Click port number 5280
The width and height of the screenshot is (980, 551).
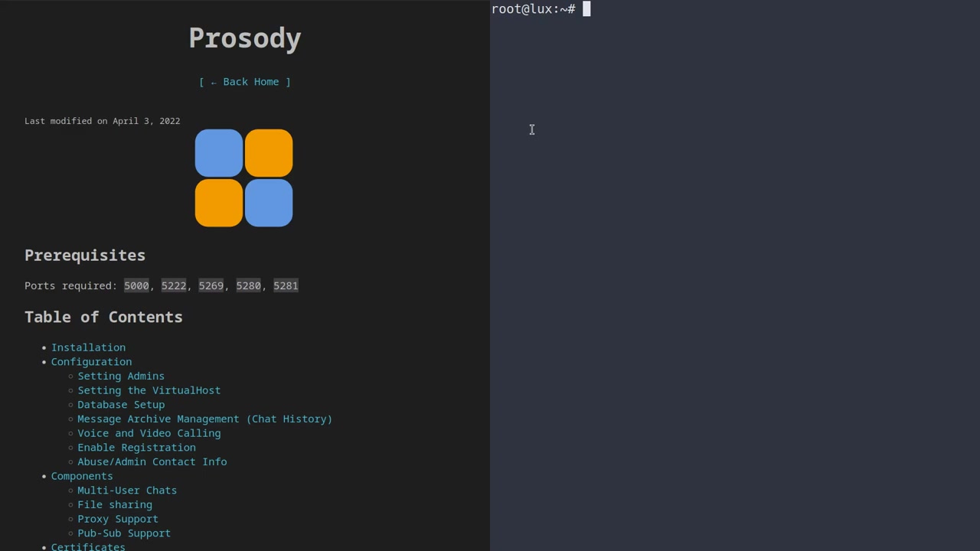pos(248,285)
